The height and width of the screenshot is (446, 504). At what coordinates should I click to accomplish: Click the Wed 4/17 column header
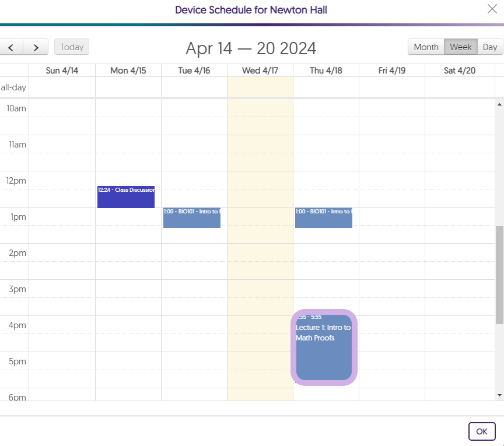[x=260, y=71]
